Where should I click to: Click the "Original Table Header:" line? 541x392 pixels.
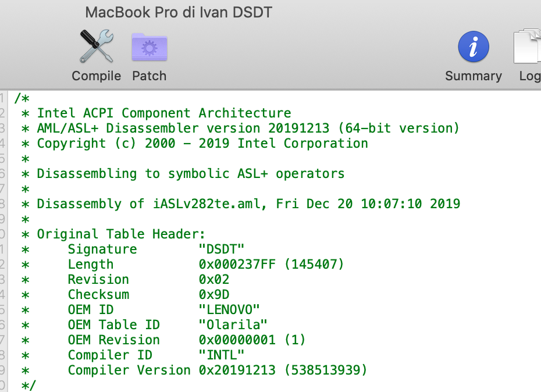[x=121, y=234]
